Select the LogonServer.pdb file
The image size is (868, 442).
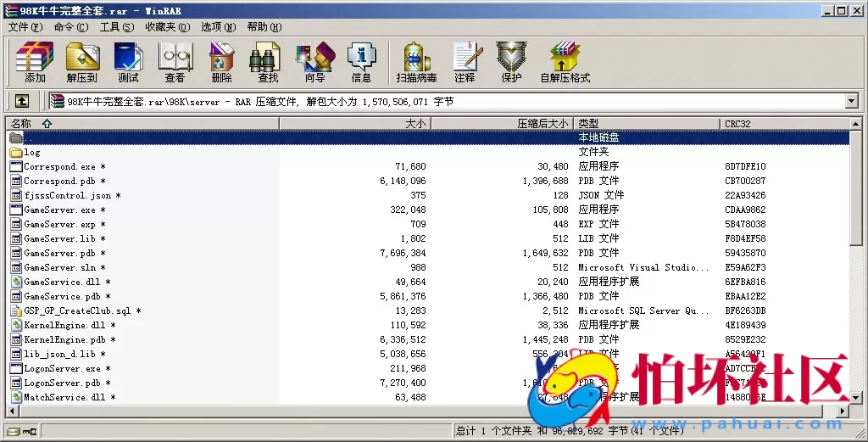62,382
